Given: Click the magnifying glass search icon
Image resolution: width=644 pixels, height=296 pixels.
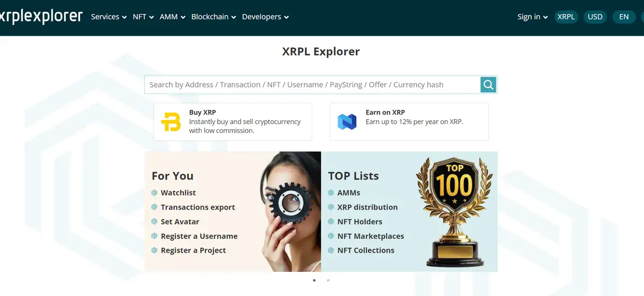Looking at the screenshot, I should click(488, 85).
